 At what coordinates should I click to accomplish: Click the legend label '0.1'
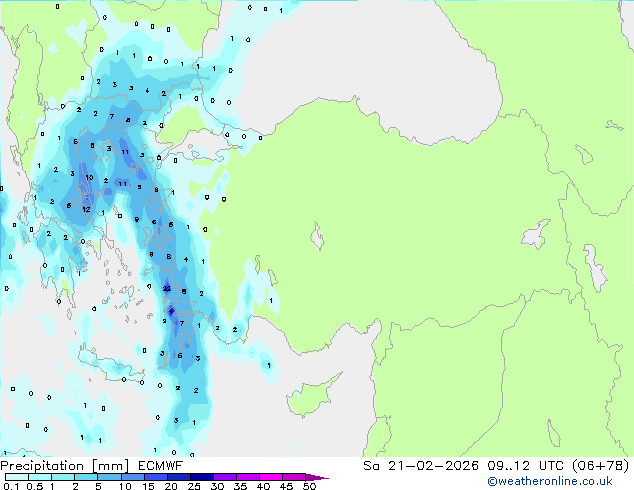[11, 486]
